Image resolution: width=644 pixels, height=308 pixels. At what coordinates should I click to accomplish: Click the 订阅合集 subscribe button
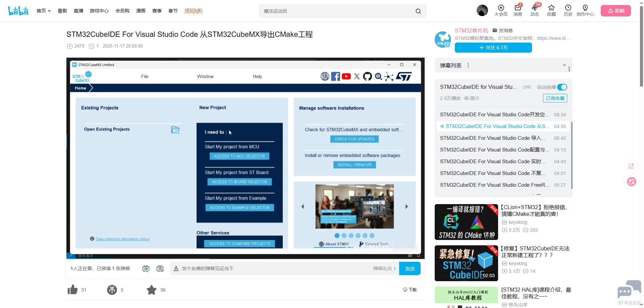pos(555,98)
